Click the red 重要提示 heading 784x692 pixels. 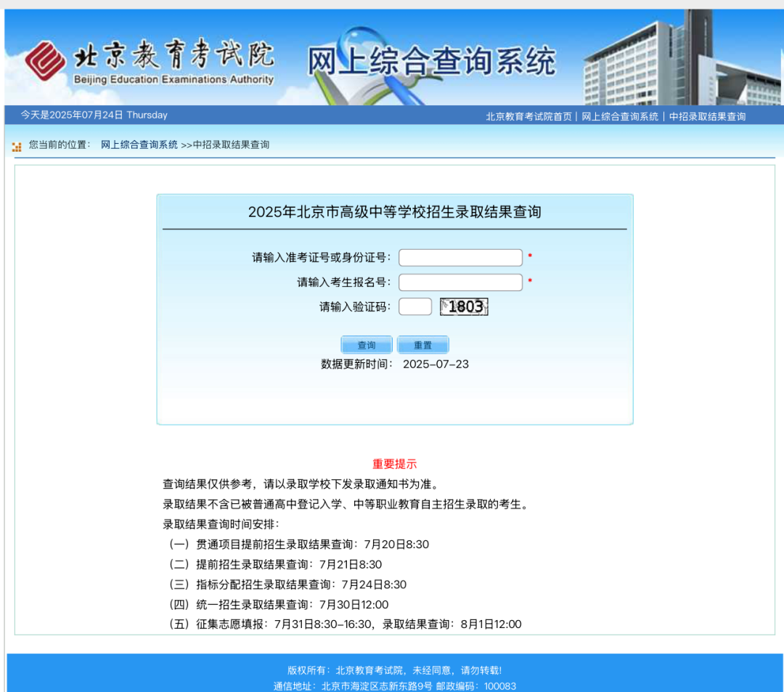(x=394, y=464)
